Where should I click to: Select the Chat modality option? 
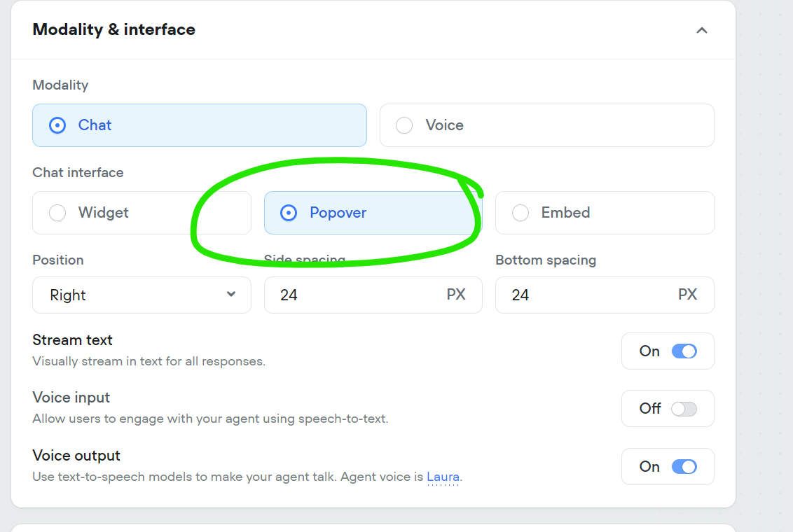199,125
